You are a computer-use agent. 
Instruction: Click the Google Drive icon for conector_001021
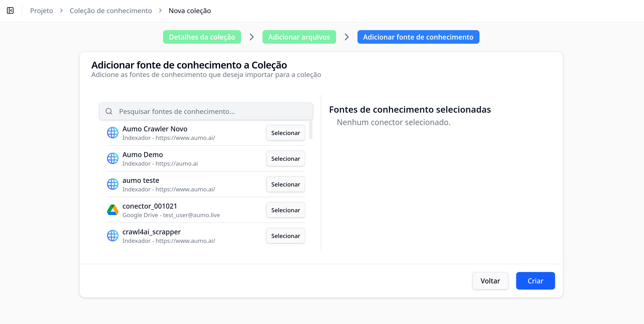click(x=113, y=210)
